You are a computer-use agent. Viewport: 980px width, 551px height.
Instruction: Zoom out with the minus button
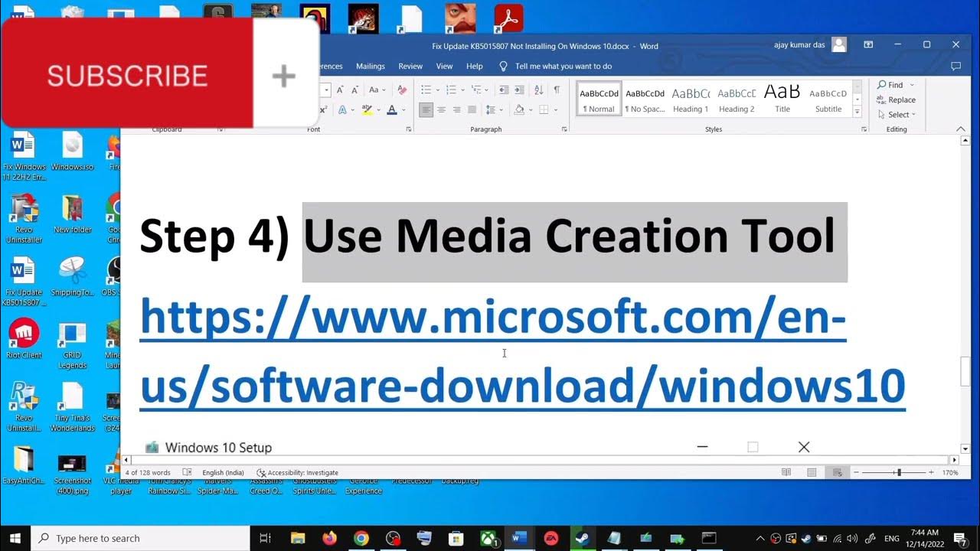[857, 472]
